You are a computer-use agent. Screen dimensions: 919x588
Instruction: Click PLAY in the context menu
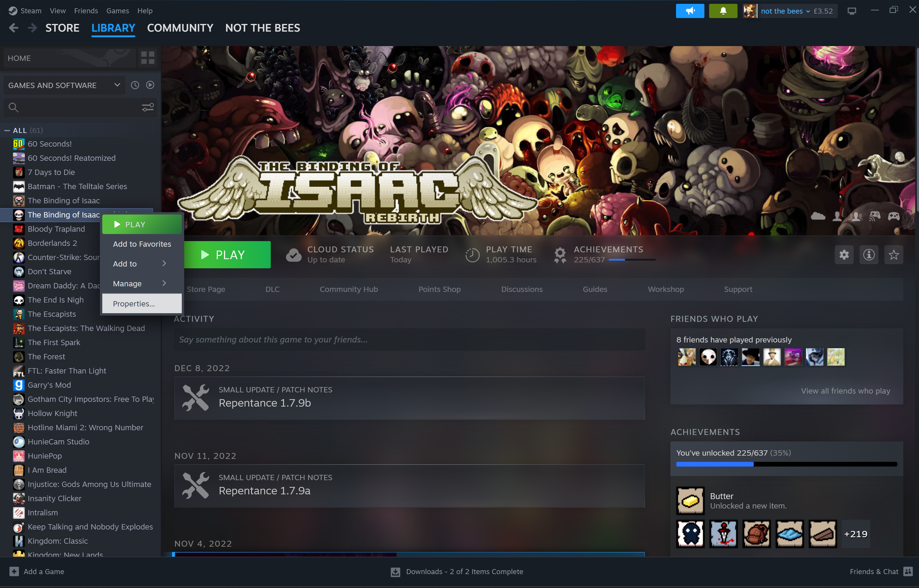(x=142, y=225)
